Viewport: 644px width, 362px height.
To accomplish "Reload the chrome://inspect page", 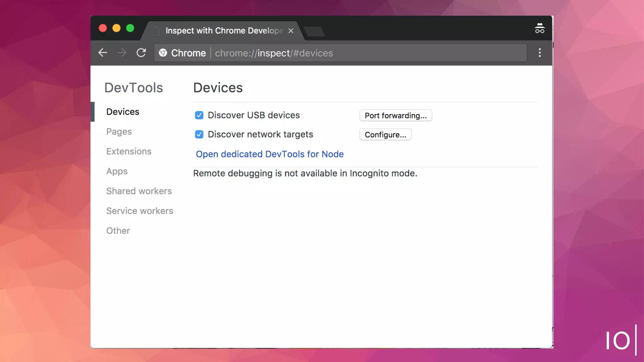I will (141, 53).
